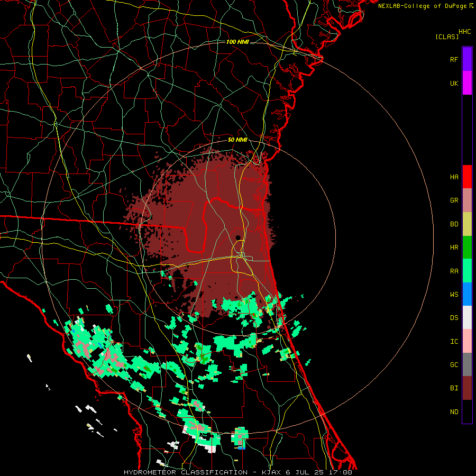476x476 pixels.
Task: Click the [CLAS] units label
Action: tap(447, 36)
